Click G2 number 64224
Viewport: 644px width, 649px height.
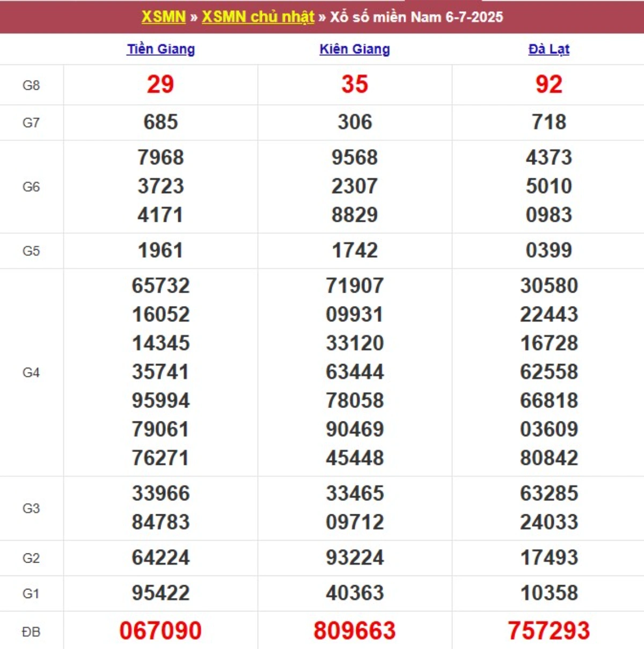coord(160,558)
